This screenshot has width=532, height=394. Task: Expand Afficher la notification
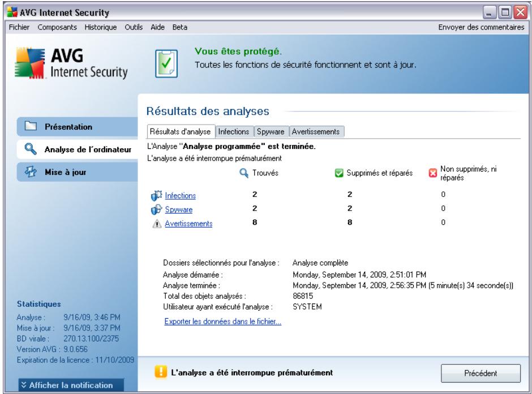[71, 385]
